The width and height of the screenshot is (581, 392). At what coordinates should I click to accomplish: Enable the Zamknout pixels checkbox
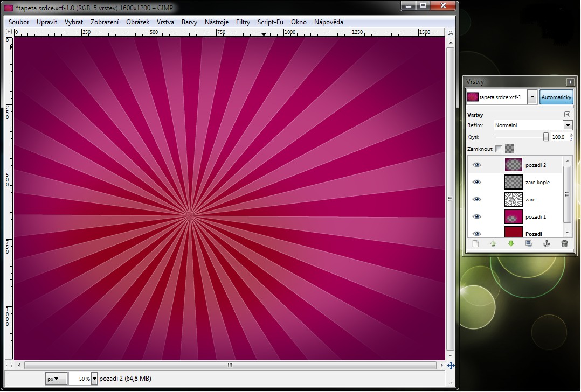tap(499, 149)
